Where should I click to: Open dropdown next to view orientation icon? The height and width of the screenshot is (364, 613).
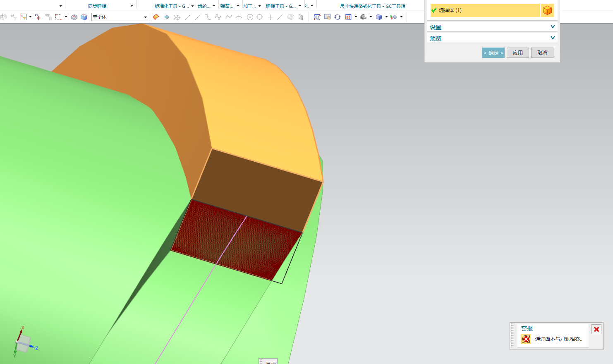point(371,17)
